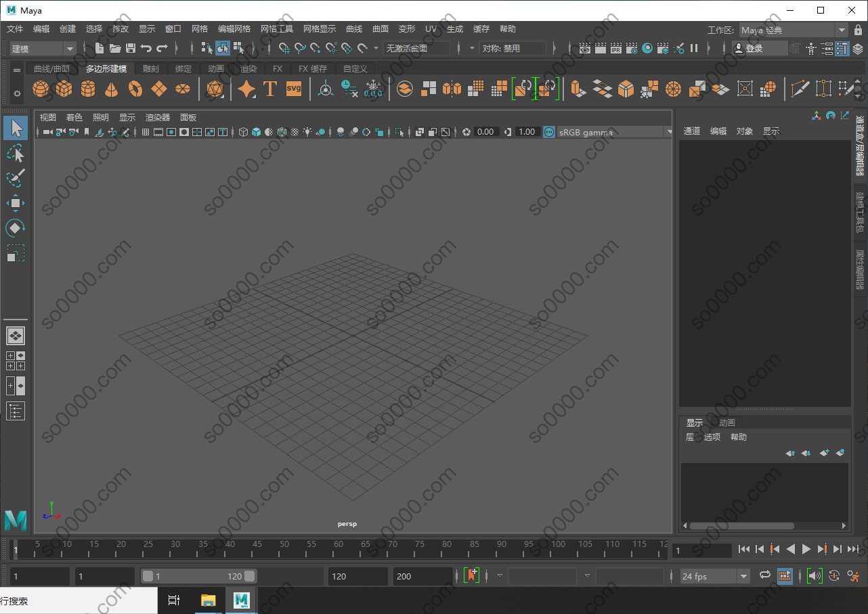
Task: Activate the Move tool in toolbox
Action: tap(16, 203)
